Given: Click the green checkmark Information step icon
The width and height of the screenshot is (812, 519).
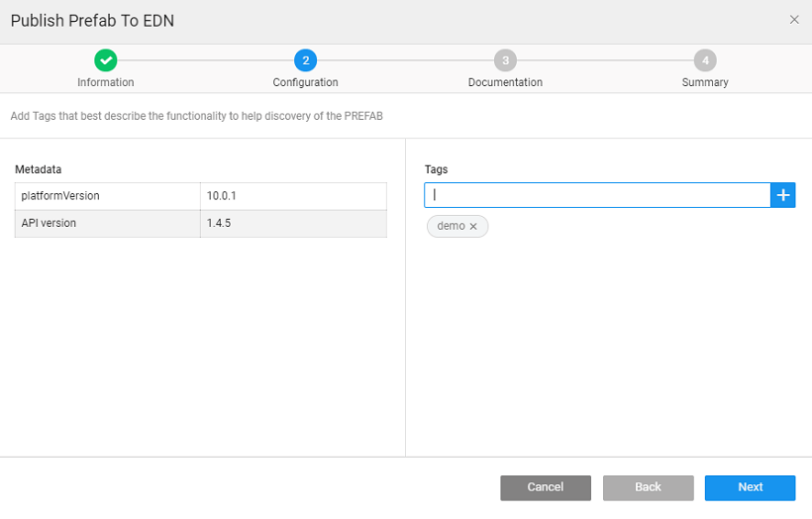Looking at the screenshot, I should [x=106, y=60].
